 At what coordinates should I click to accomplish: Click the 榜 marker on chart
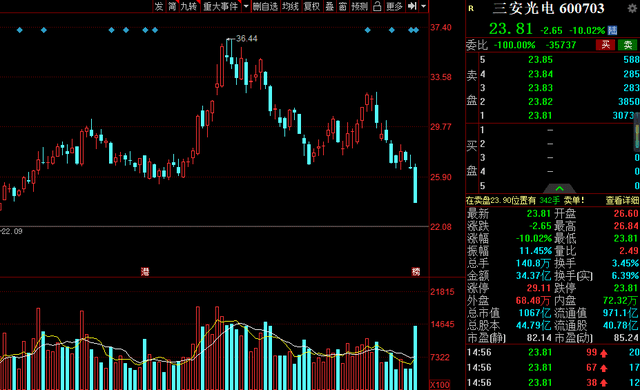[x=416, y=272]
